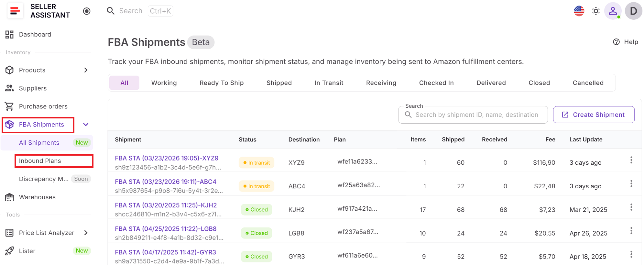Switch to the Receiving tab

(381, 83)
